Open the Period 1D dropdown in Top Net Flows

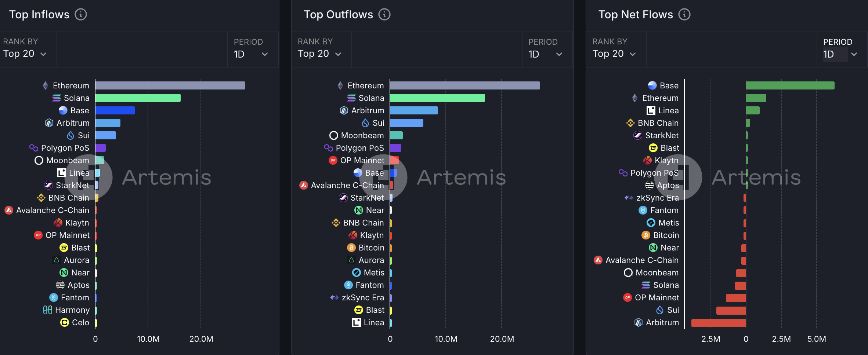point(840,54)
